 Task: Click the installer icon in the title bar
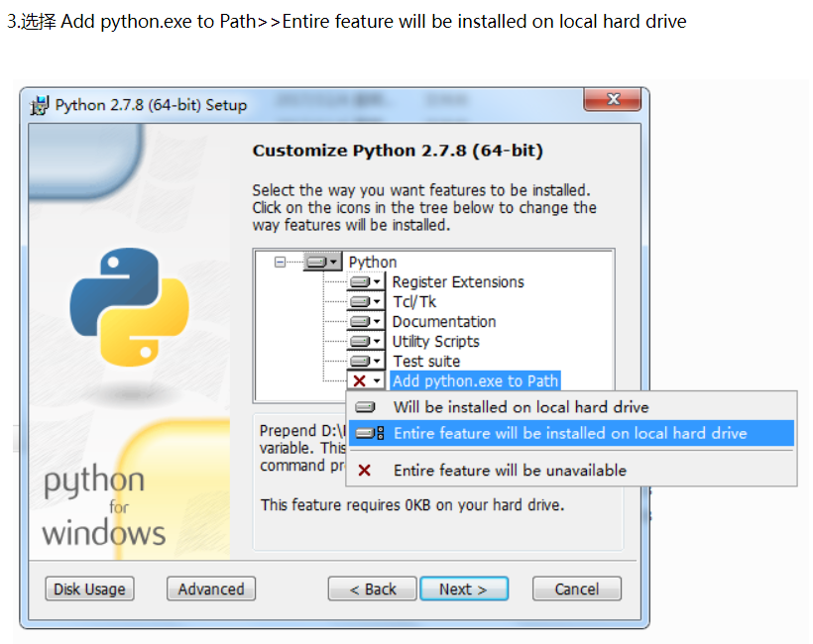tap(40, 105)
